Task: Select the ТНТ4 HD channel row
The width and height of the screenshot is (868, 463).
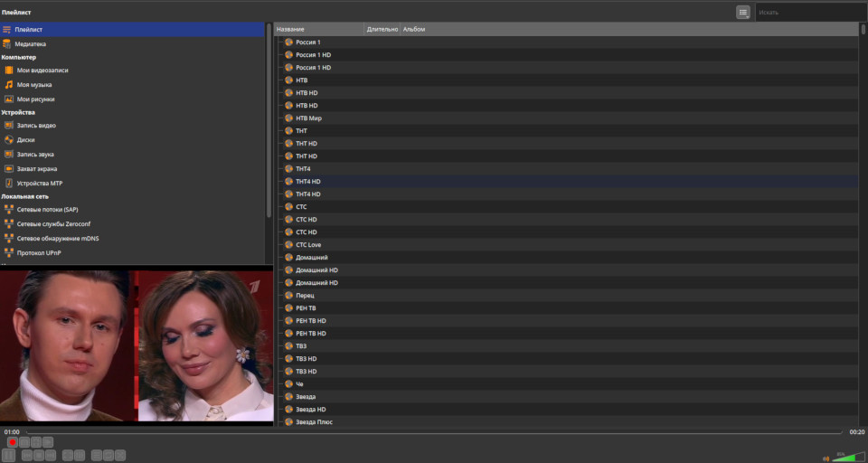Action: point(307,182)
